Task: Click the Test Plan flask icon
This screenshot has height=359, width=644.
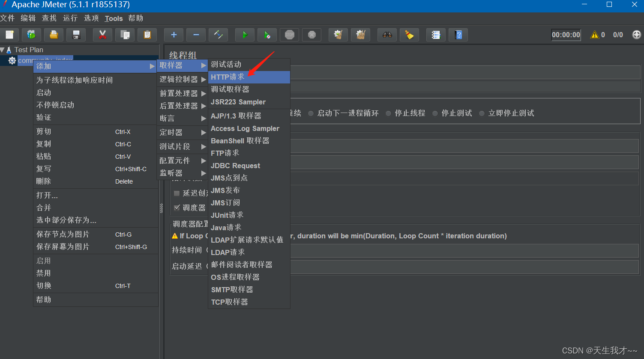Action: tap(9, 50)
